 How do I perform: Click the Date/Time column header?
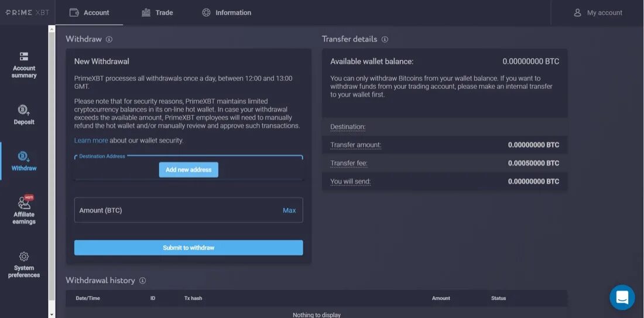tap(88, 298)
